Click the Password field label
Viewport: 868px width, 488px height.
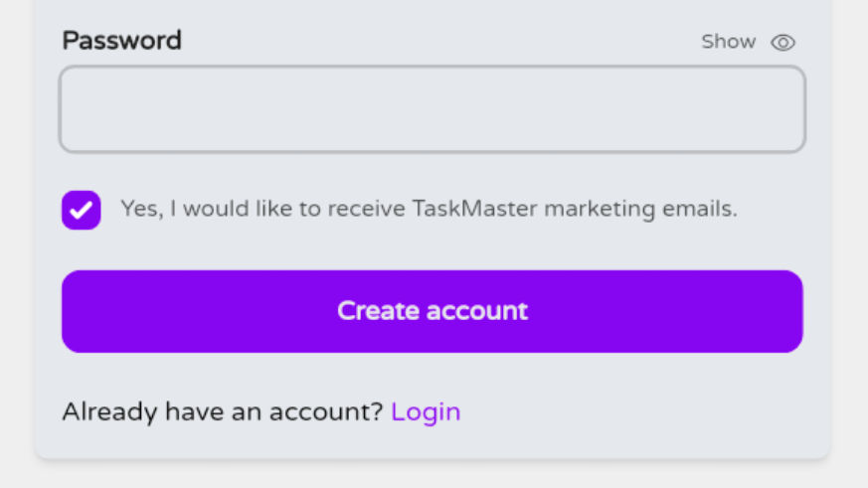(x=121, y=41)
